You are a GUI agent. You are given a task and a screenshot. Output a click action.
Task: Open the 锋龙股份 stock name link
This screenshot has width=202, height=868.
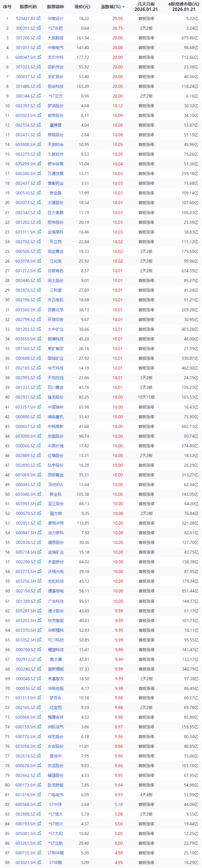(55, 397)
